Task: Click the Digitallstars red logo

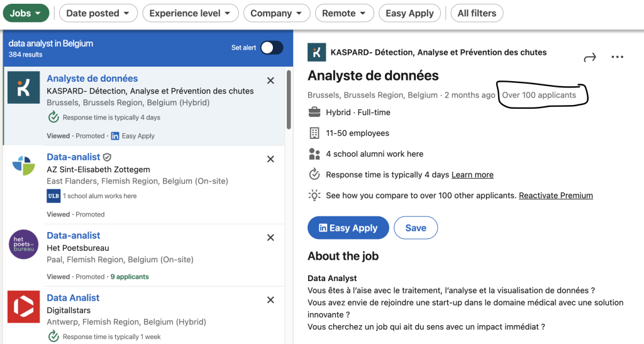Action: 24,307
